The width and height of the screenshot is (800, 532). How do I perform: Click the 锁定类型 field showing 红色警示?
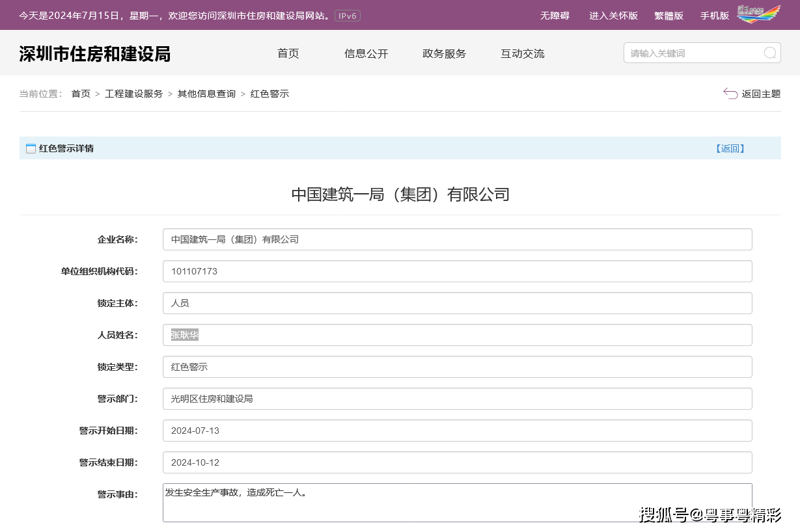[458, 367]
